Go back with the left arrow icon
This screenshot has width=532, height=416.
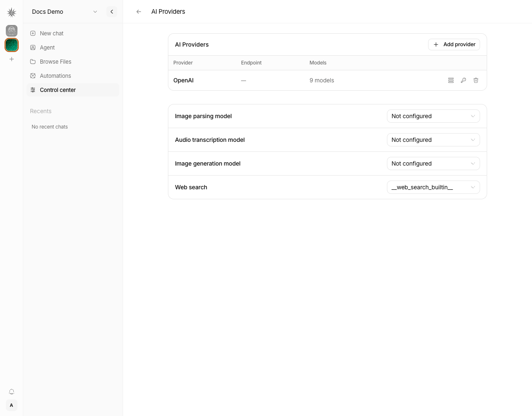point(139,12)
